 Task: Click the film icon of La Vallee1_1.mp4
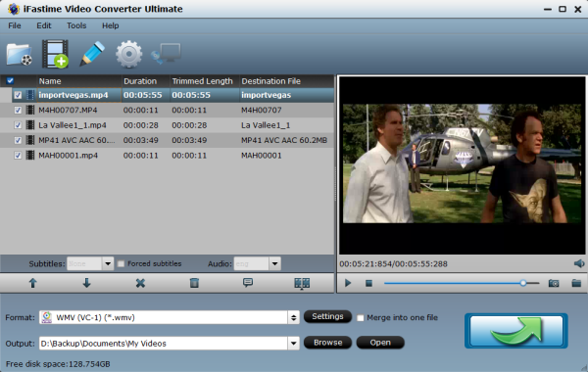point(30,124)
